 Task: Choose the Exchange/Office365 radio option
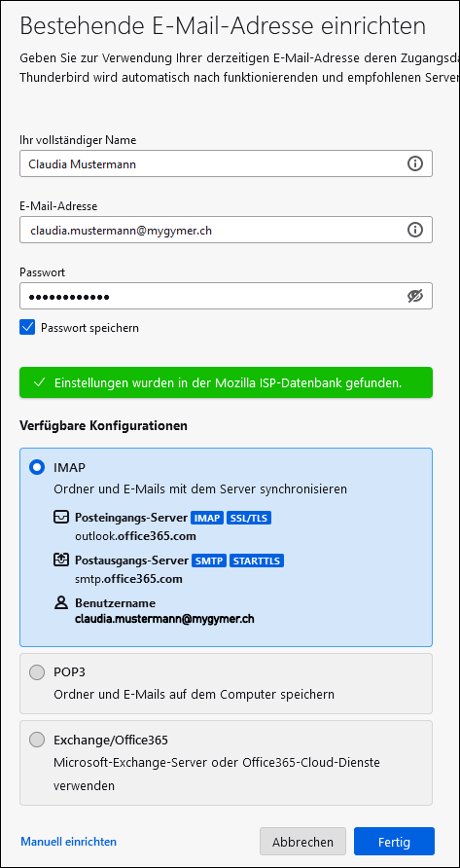[37, 740]
